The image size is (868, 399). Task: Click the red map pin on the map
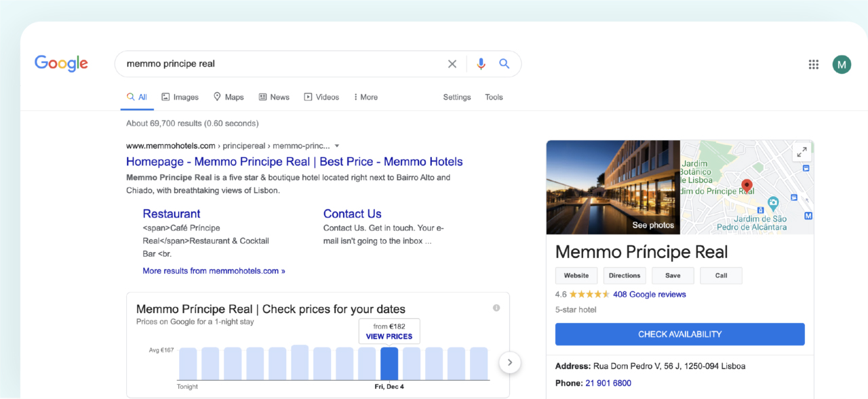click(747, 186)
